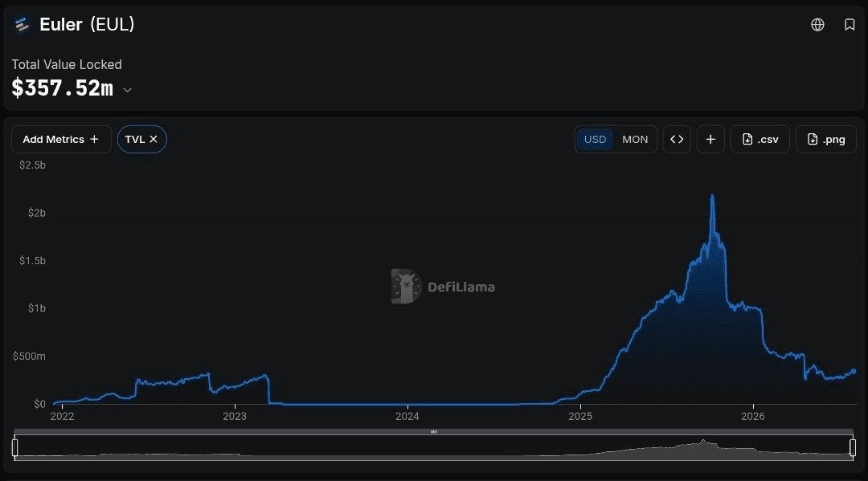Image resolution: width=868 pixels, height=481 pixels.
Task: Click the mini overview chart in navigator
Action: [x=434, y=447]
